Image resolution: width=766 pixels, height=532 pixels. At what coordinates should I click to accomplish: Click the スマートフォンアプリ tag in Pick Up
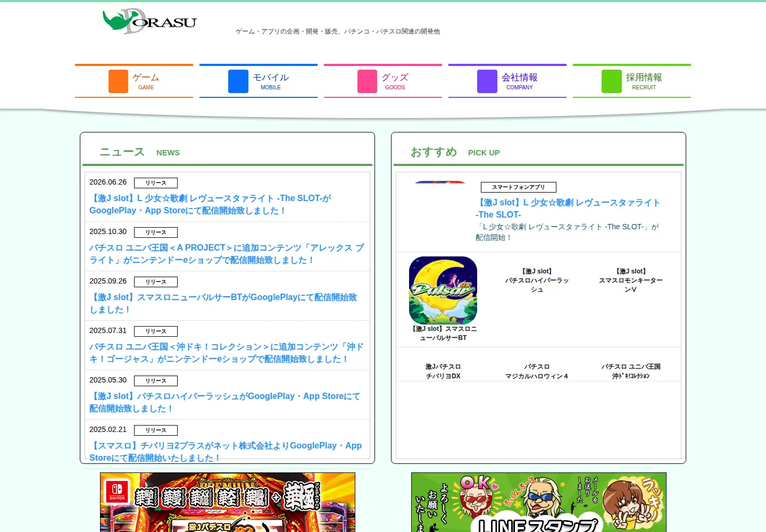click(519, 187)
